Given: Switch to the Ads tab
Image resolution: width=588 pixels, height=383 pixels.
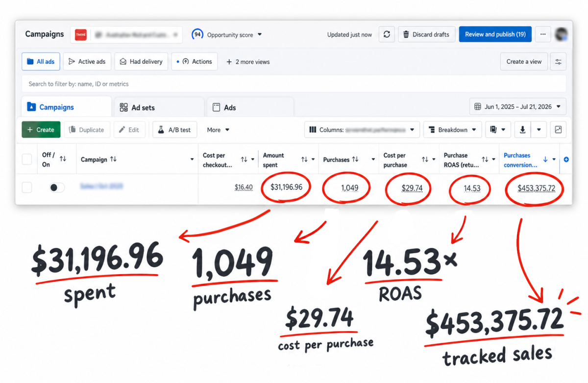Looking at the screenshot, I should coord(250,107).
